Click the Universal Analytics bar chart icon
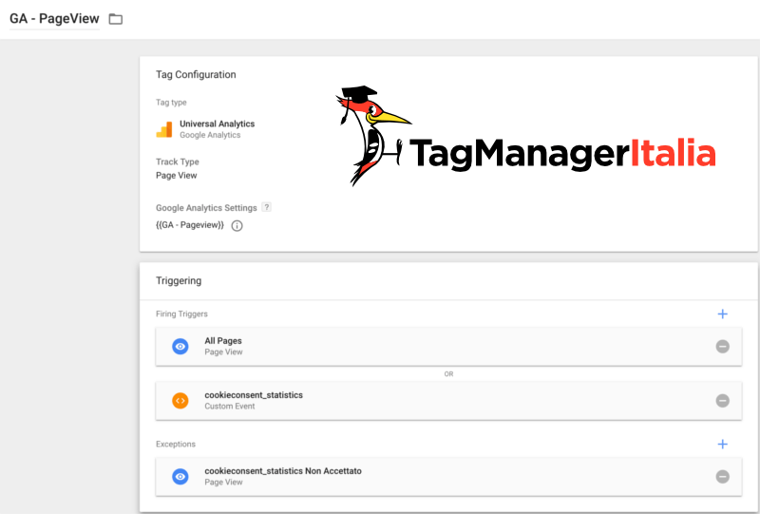 pos(163,129)
